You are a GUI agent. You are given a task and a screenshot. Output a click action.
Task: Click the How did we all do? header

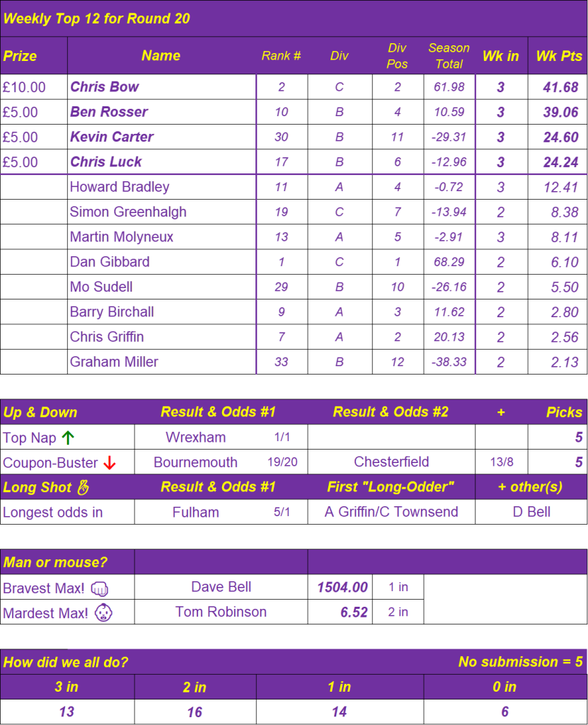66,662
